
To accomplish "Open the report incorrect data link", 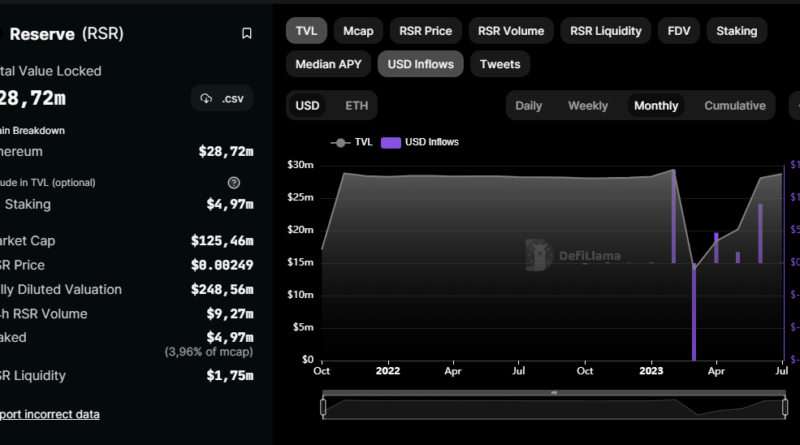I will (50, 414).
